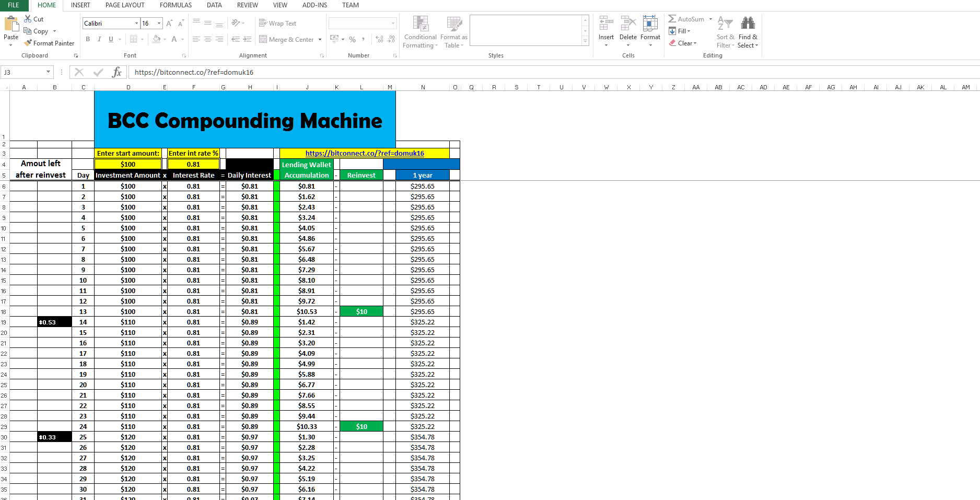The width and height of the screenshot is (980, 500).
Task: Open Clipboard pane launcher
Action: point(76,55)
